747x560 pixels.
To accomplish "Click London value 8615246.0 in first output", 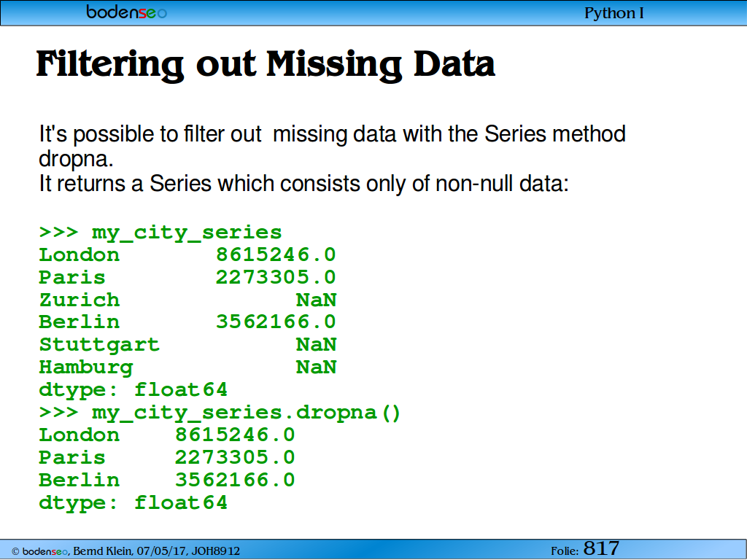I will click(x=276, y=254).
